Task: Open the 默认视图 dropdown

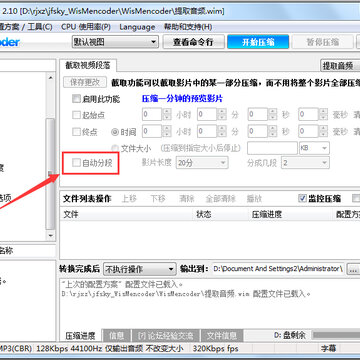Action: point(115,42)
